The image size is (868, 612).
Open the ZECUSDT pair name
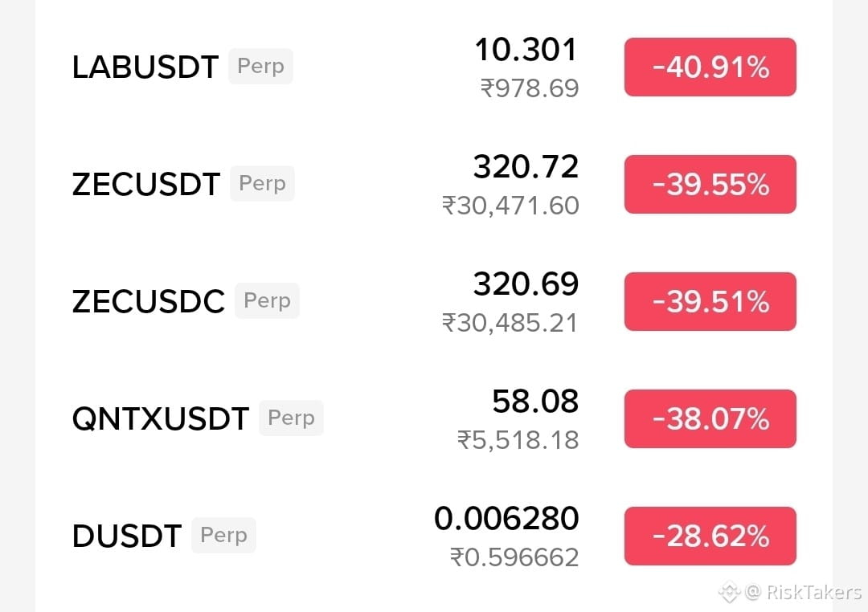tap(145, 184)
